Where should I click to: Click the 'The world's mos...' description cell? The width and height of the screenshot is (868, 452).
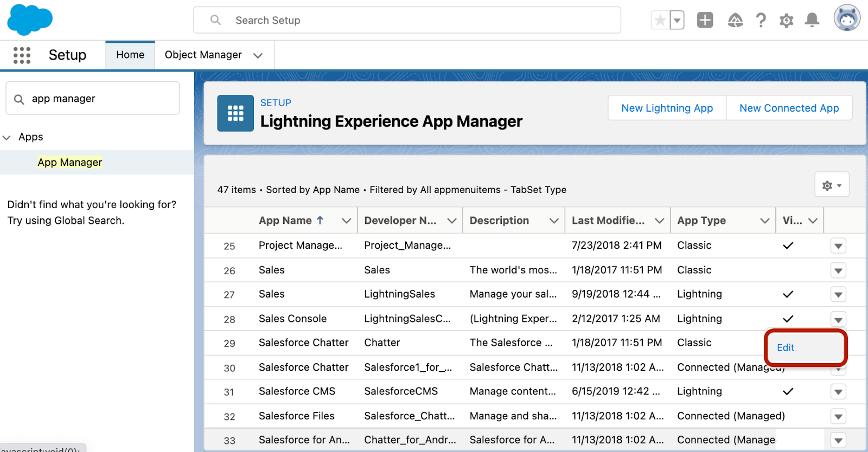coord(513,270)
